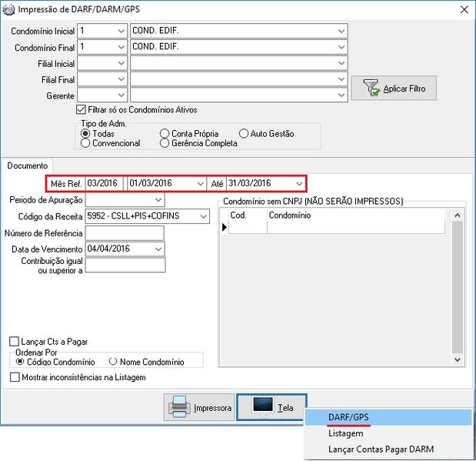Select Nome Condomínio ordering option
This screenshot has width=476, height=461.
tap(113, 361)
